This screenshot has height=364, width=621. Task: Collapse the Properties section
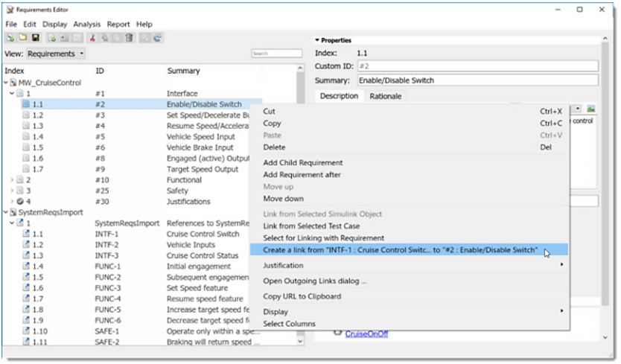coord(317,40)
